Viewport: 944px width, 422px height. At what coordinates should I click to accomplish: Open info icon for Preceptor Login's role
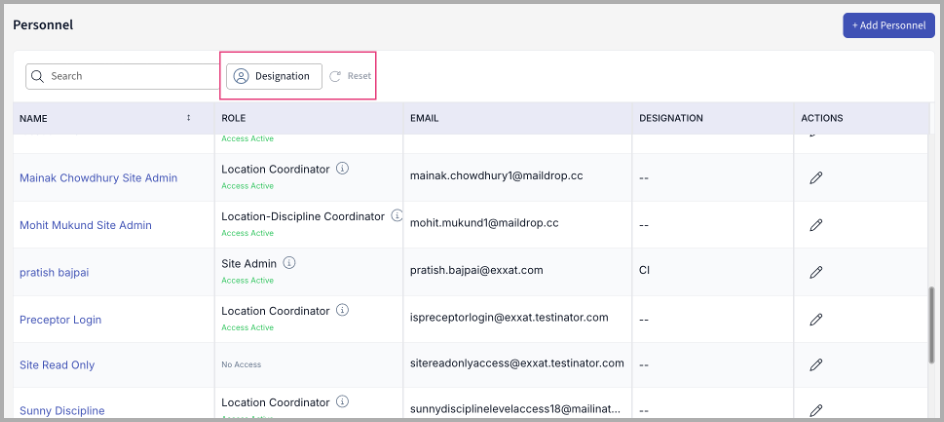[342, 310]
